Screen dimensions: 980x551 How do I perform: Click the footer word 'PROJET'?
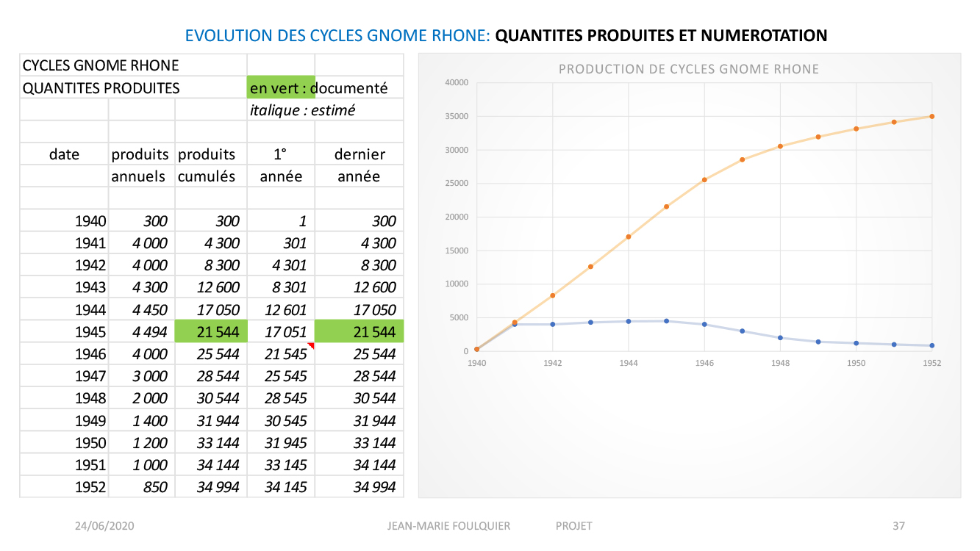[574, 526]
